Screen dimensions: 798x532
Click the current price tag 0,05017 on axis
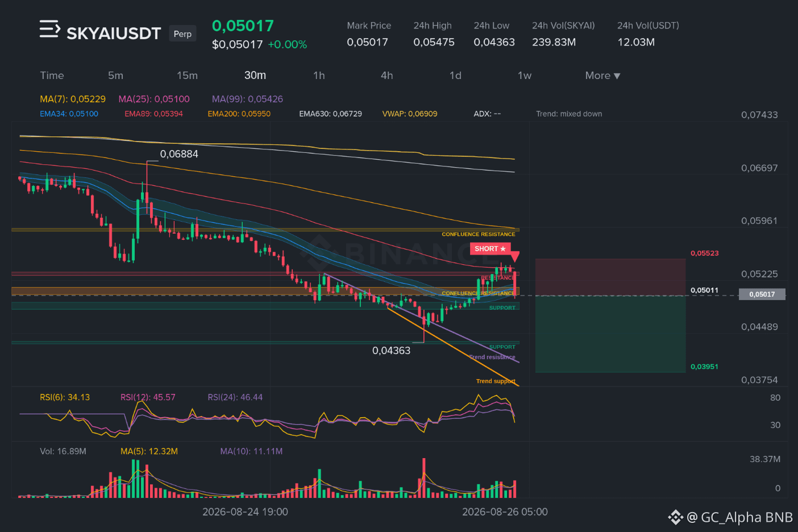762,294
